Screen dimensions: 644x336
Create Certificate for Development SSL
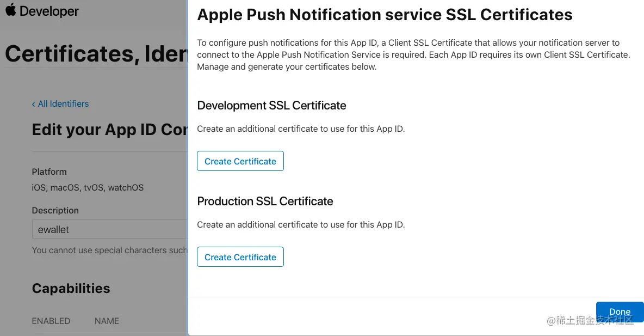pyautogui.click(x=240, y=161)
